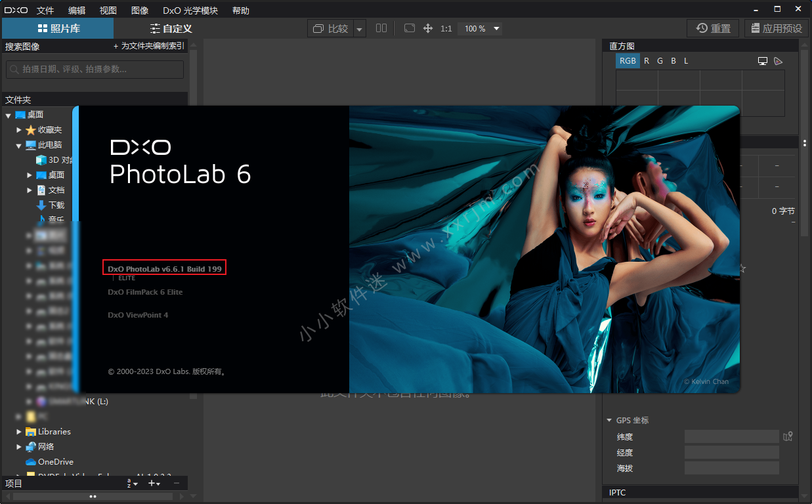Select B histogram channel
Viewport: 812px width, 504px height.
coord(673,60)
